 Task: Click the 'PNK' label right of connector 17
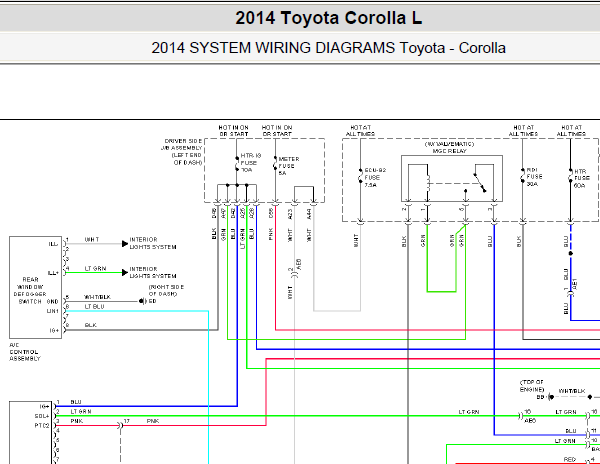coord(152,421)
